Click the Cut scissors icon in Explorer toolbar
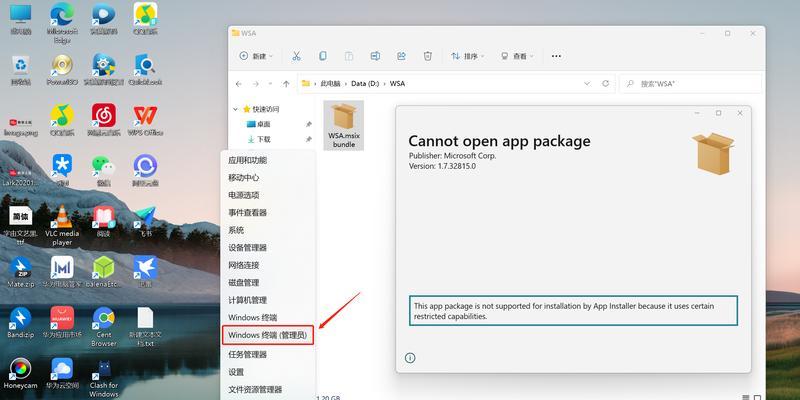 296,57
